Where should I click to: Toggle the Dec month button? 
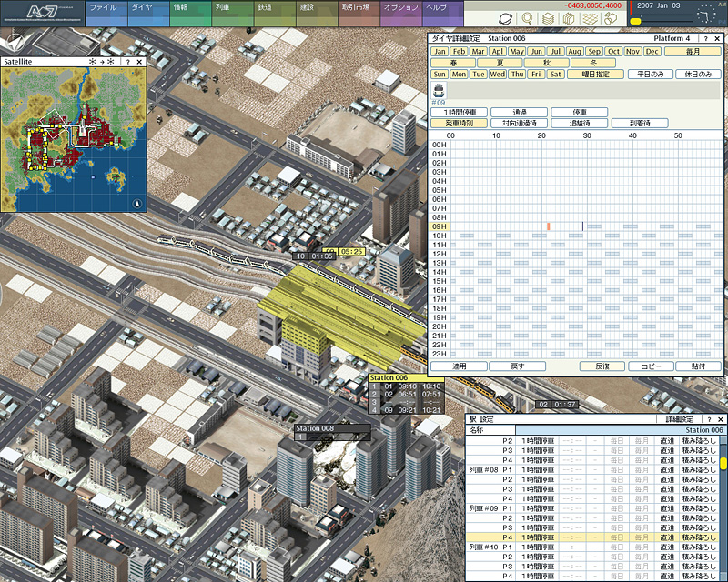[652, 52]
